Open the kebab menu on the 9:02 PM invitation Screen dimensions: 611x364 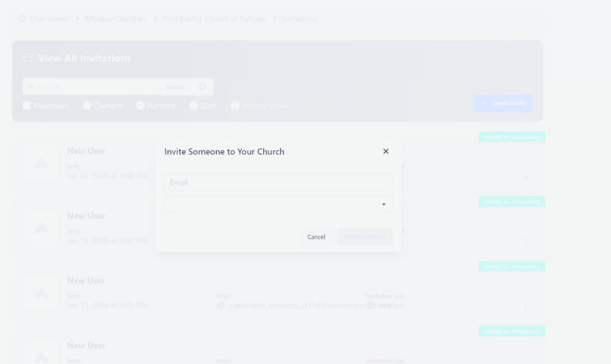pos(526,241)
